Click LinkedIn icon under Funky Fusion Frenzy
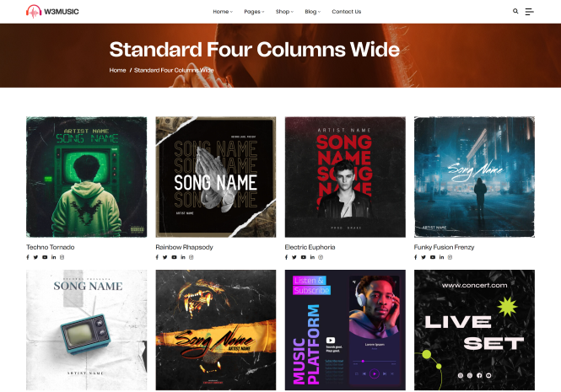The width and height of the screenshot is (561, 392). coord(441,257)
